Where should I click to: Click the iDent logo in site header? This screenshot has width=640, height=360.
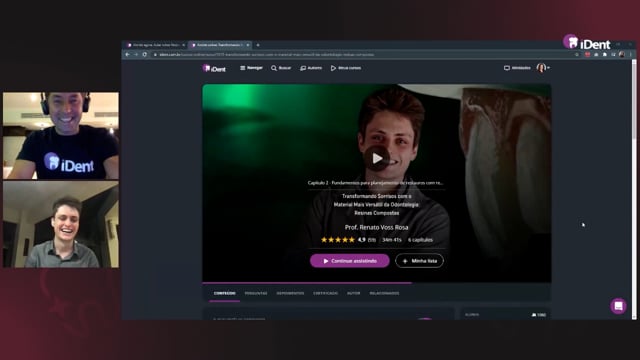coord(214,69)
